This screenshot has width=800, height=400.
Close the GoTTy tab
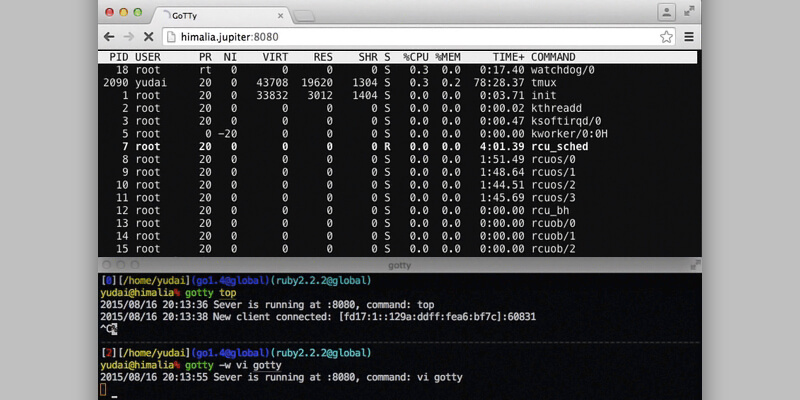[280, 14]
